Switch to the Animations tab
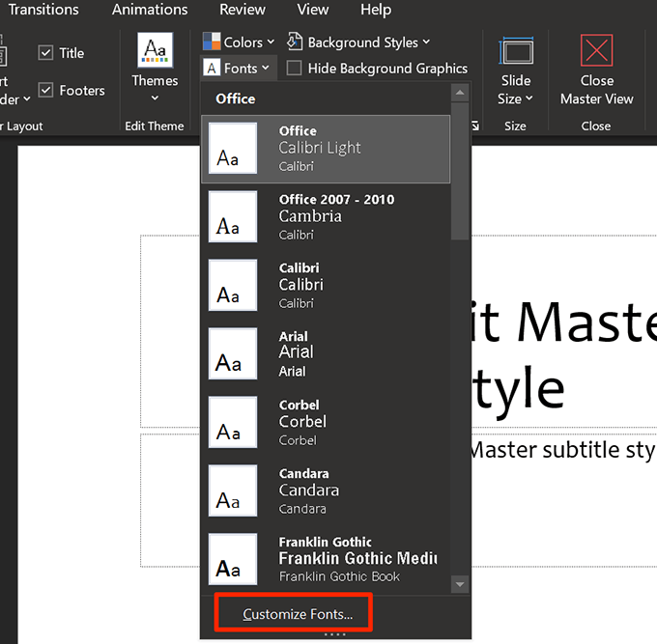 [150, 10]
